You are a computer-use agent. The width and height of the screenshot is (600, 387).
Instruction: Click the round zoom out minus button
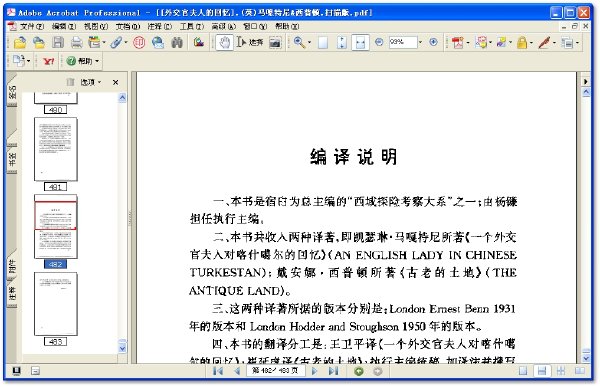pos(379,42)
